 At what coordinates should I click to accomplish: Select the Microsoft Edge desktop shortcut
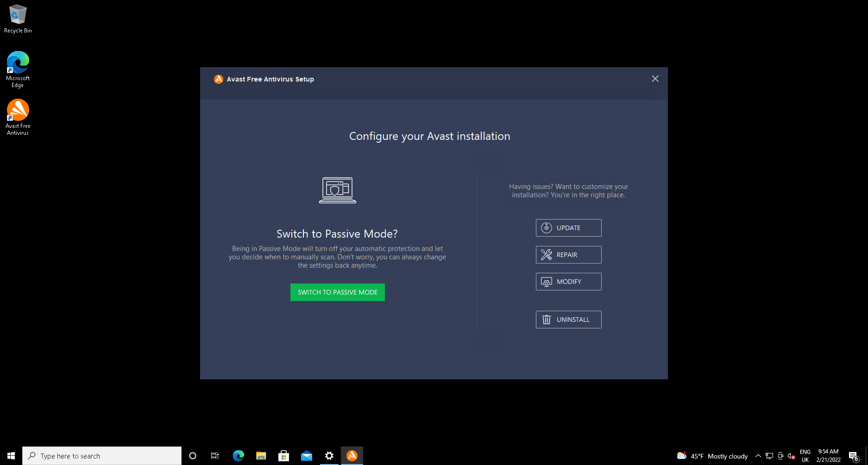pos(18,69)
